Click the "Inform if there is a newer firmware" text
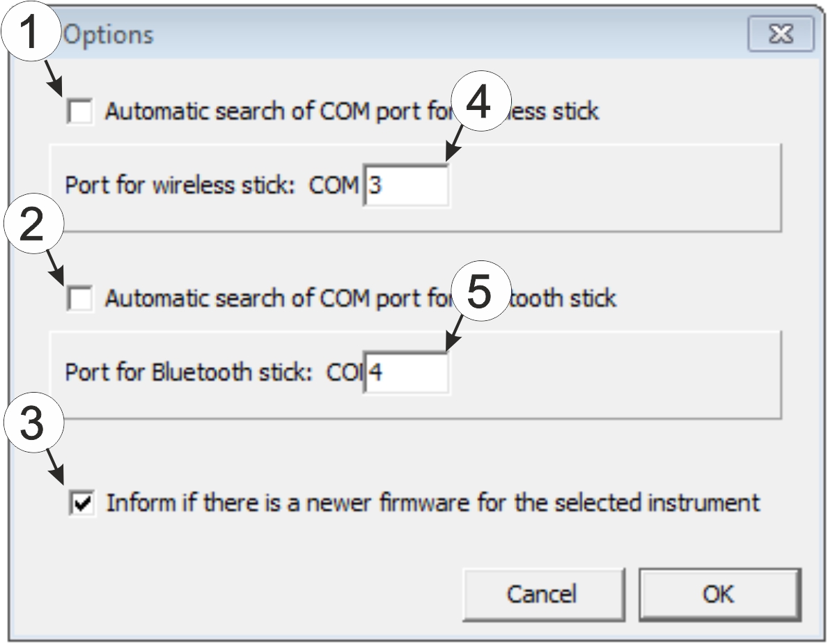 [x=432, y=503]
